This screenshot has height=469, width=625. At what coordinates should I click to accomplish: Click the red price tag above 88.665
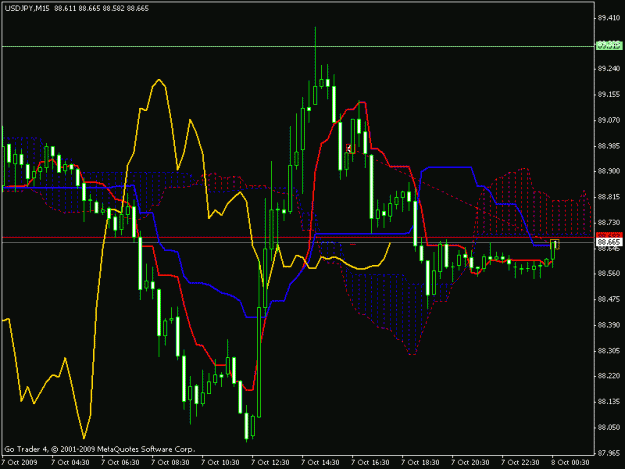coord(609,235)
